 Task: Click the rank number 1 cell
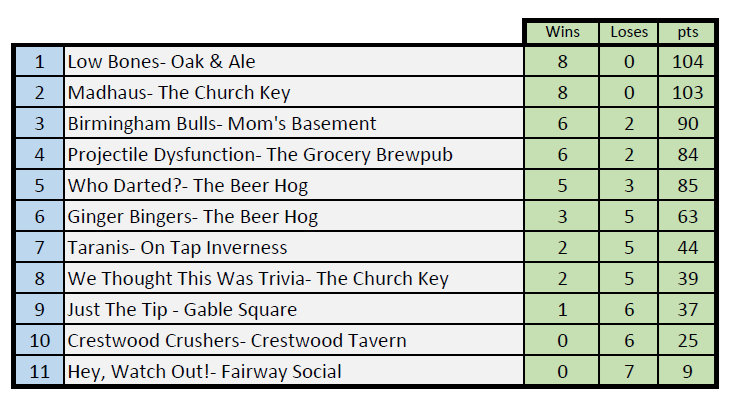tap(40, 62)
